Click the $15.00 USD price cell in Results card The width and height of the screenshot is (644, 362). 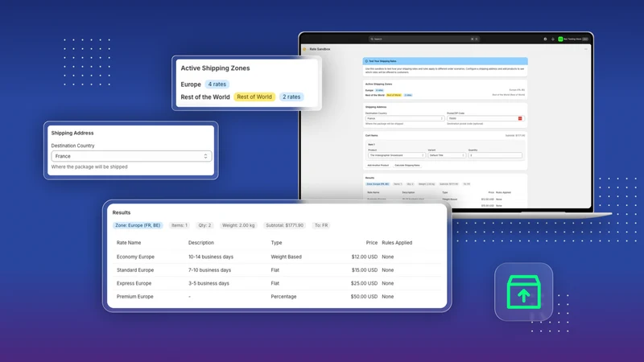(365, 270)
